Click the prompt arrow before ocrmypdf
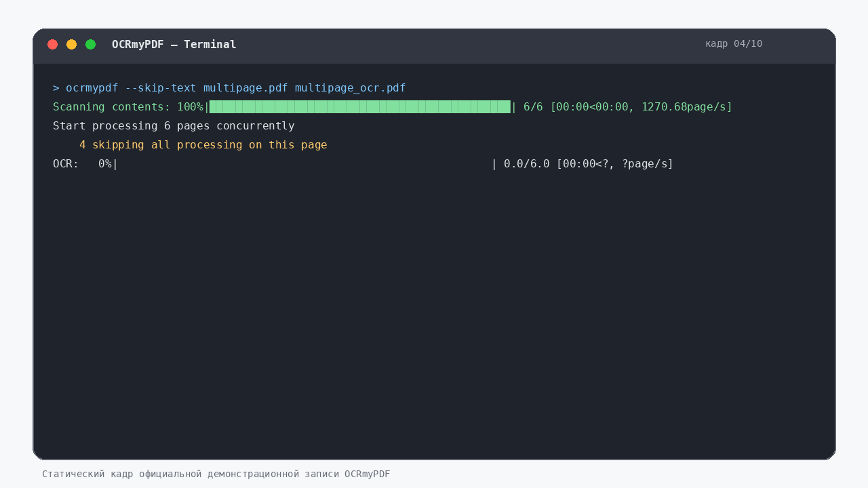 56,88
